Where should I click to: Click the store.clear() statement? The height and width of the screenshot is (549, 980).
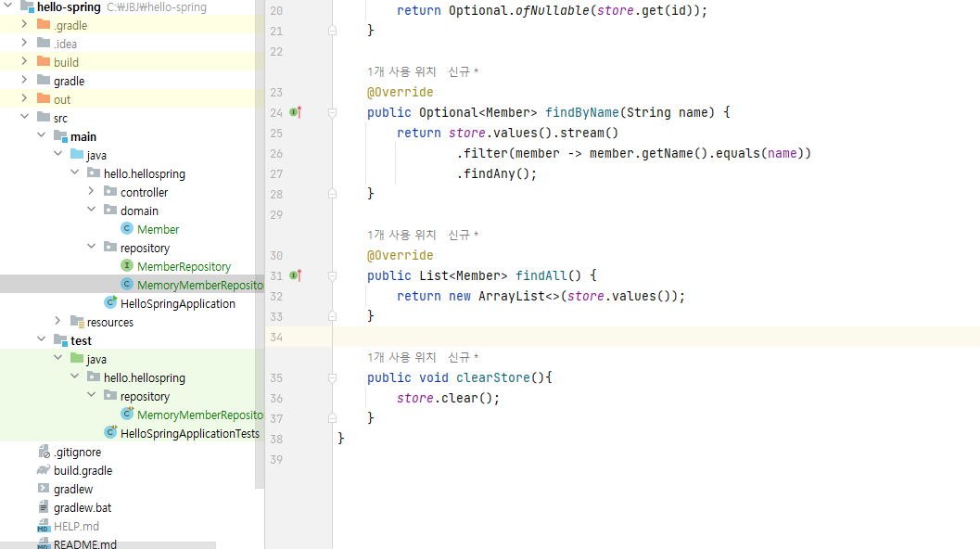click(448, 399)
